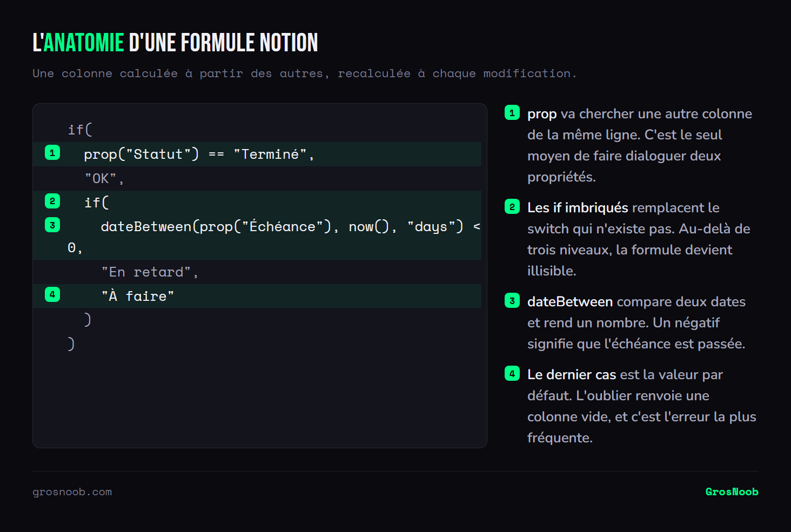
Task: Click the green badge 4 beside "À faire"
Action: (52, 294)
